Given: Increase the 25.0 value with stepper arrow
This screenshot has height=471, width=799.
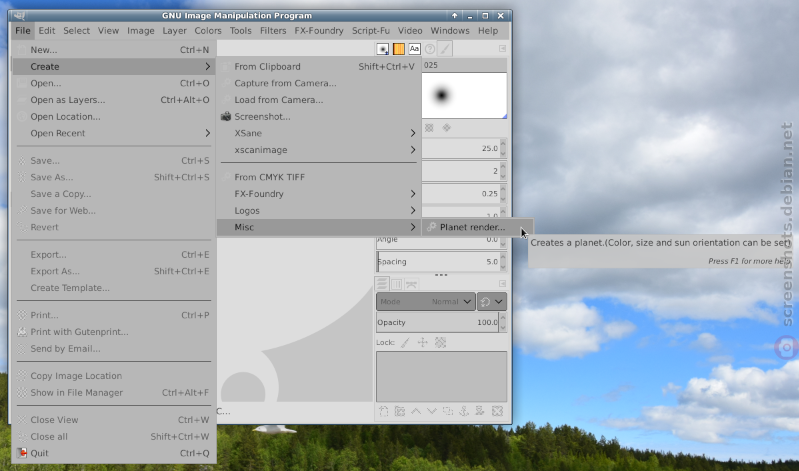Looking at the screenshot, I should click(x=503, y=144).
